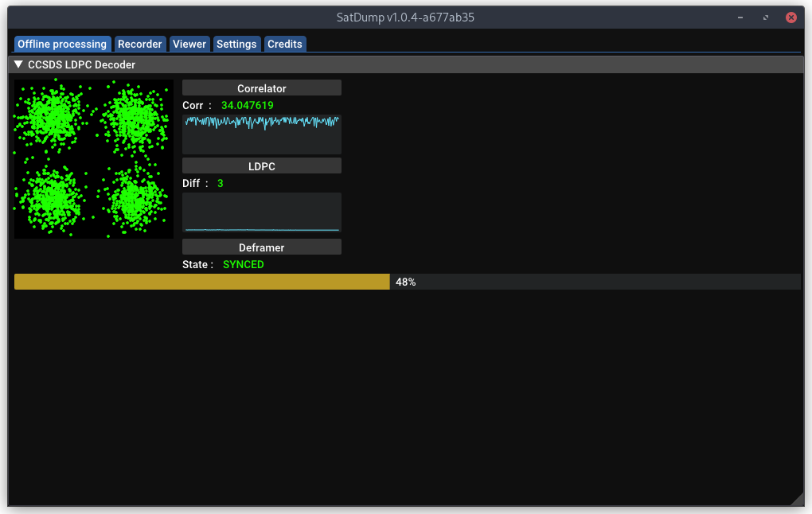Click the correlator waveform plot
Screen dimensions: 812x514
262,134
